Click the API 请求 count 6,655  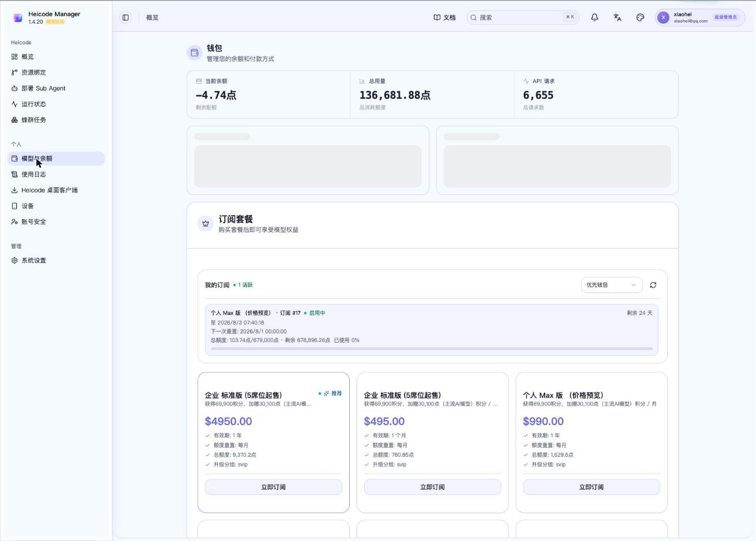[538, 95]
